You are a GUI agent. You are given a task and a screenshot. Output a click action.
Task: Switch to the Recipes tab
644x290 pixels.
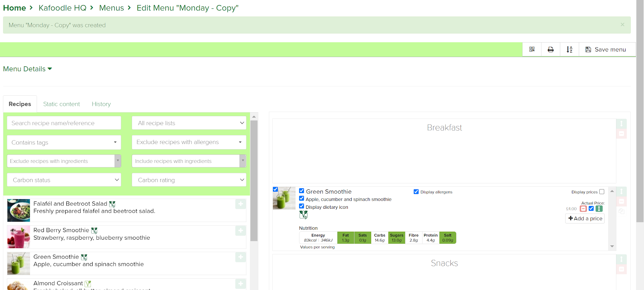[20, 104]
